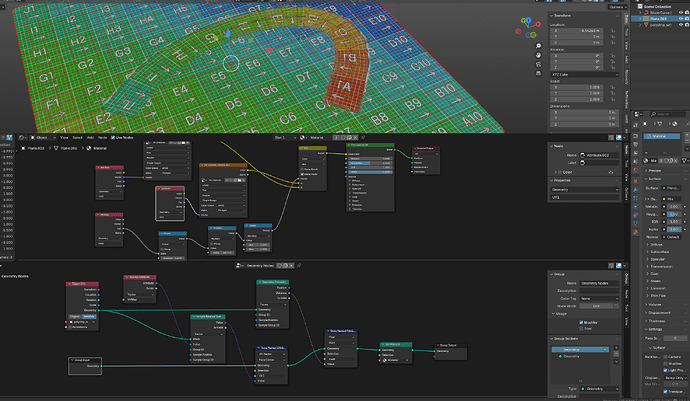Open the Physics tab icon in Properties
The width and height of the screenshot is (690, 401).
click(x=635, y=206)
